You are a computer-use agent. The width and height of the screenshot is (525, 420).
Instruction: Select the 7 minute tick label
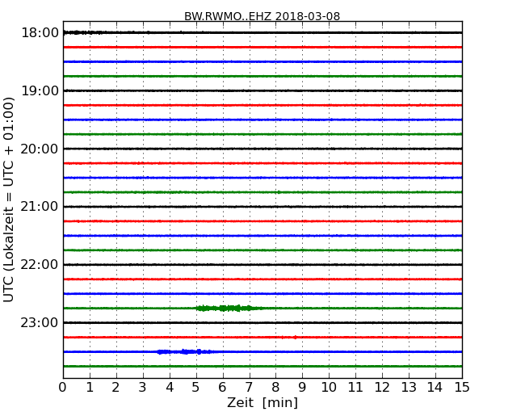[249, 387]
